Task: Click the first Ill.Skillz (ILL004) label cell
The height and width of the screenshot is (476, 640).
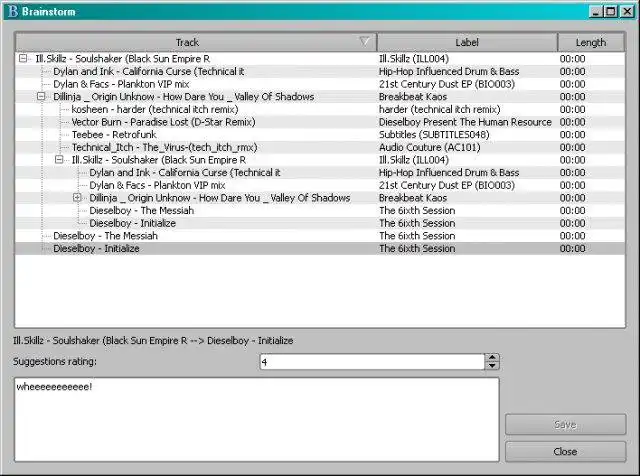Action: 414,59
